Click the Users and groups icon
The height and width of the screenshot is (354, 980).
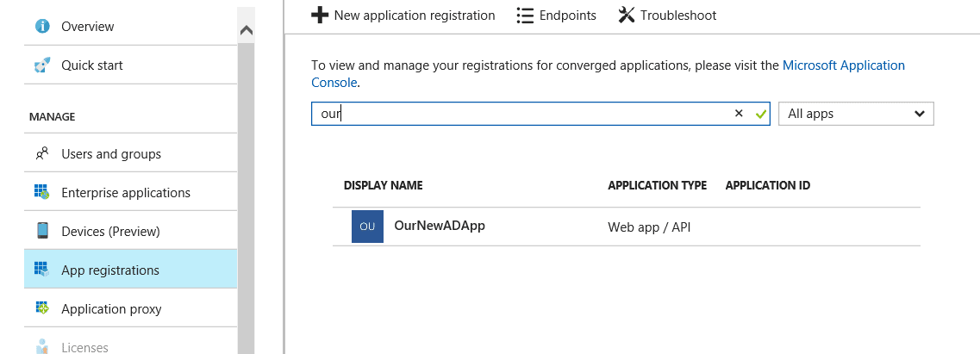coord(42,153)
